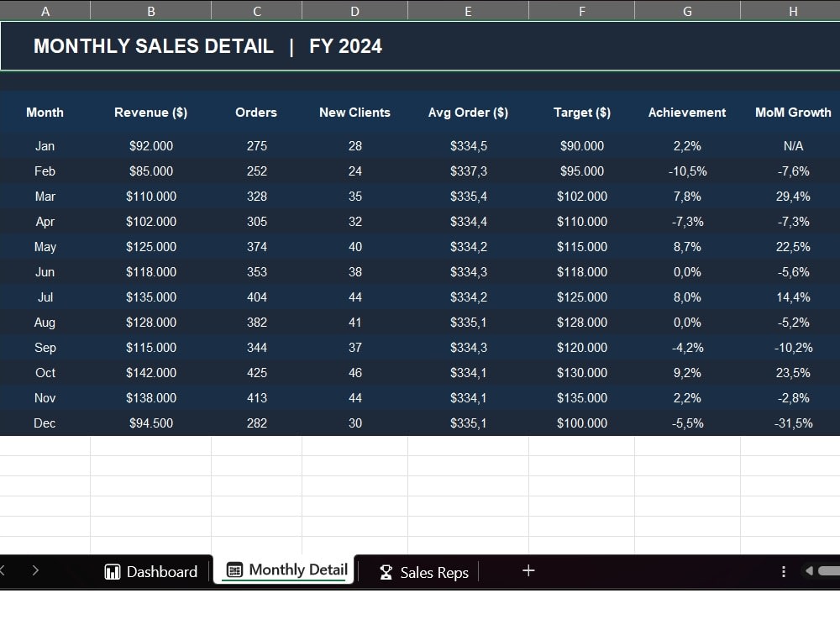This screenshot has width=840, height=630.
Task: Click the MONTHLY SALES DETAIL title cell
Action: coord(420,46)
